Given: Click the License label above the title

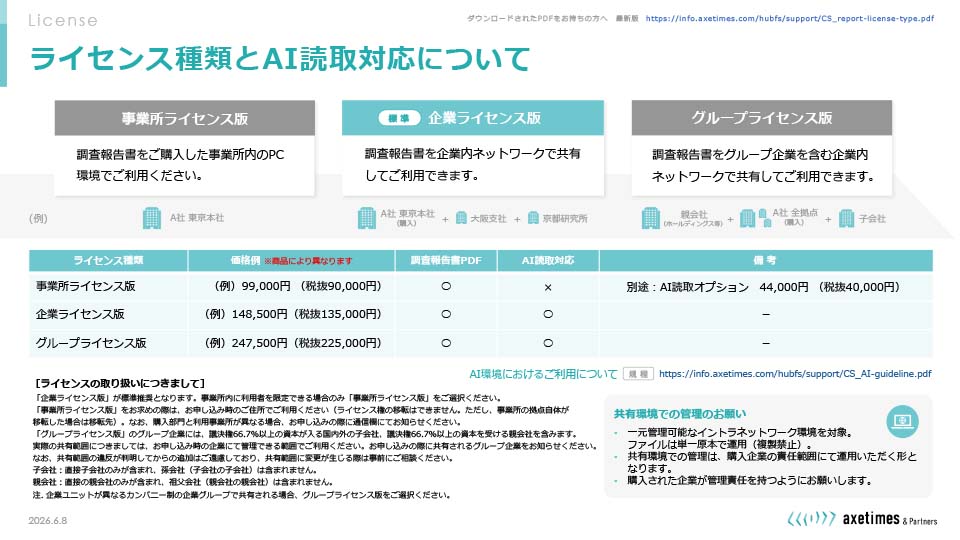Looking at the screenshot, I should point(63,20).
